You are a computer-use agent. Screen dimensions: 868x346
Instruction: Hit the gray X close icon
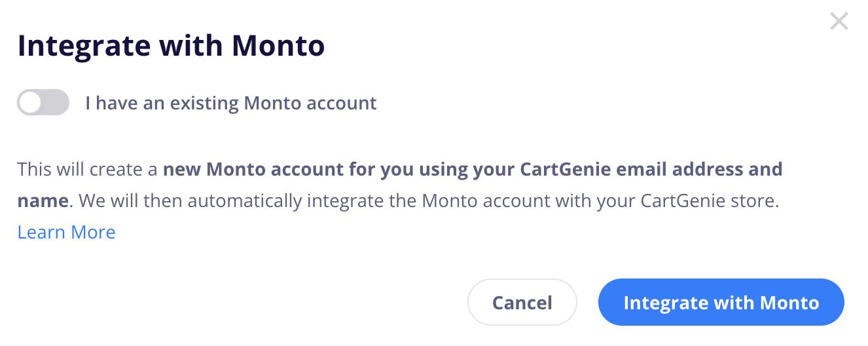(x=839, y=22)
